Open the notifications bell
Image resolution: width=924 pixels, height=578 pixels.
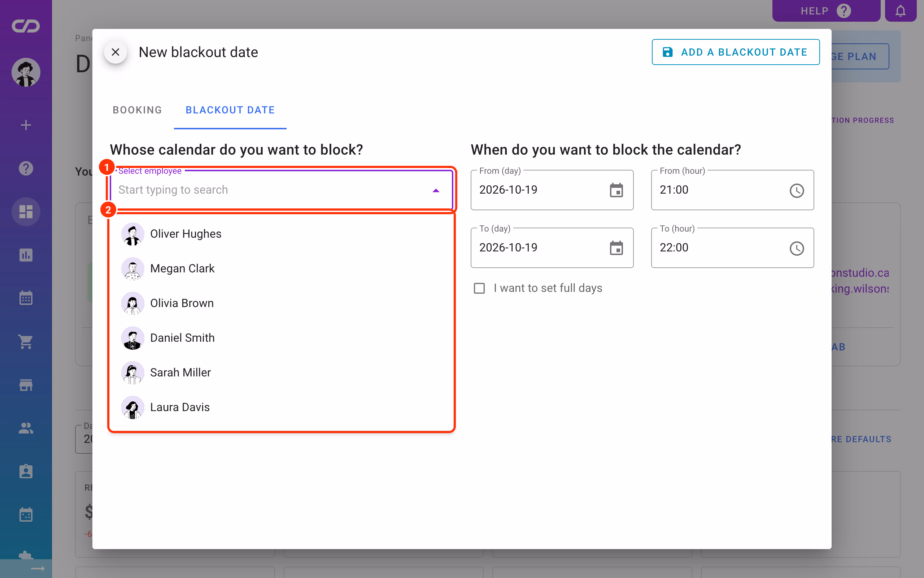coord(900,11)
